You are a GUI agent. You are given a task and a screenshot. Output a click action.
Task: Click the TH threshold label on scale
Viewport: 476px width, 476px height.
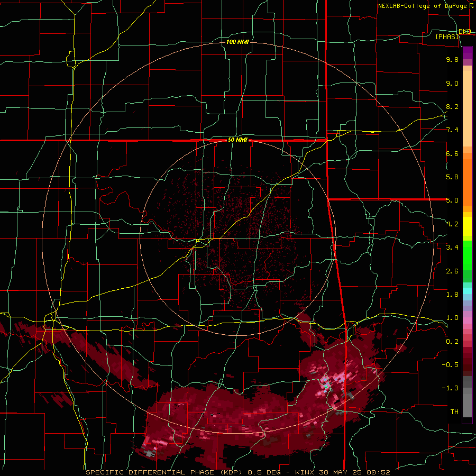tap(454, 412)
